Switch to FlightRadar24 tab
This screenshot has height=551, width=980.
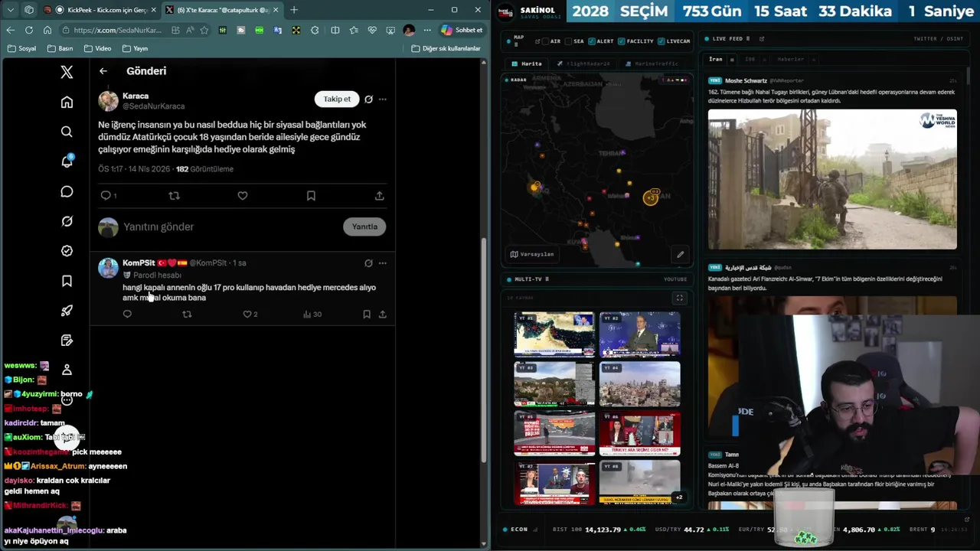pyautogui.click(x=583, y=64)
